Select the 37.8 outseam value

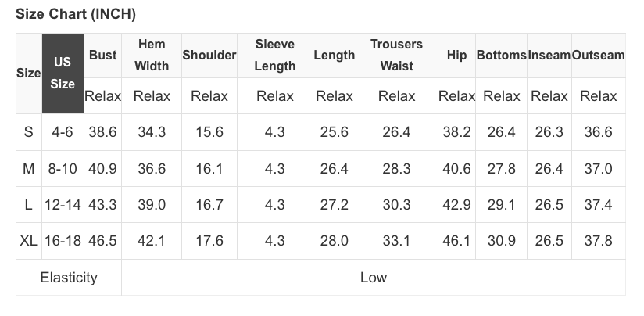(598, 241)
